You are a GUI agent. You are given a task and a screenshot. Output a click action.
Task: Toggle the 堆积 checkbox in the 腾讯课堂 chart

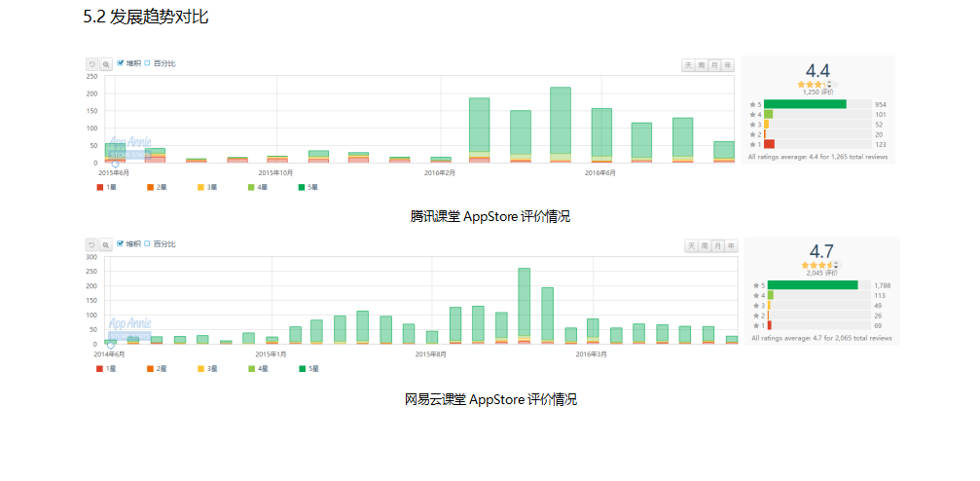[x=121, y=62]
